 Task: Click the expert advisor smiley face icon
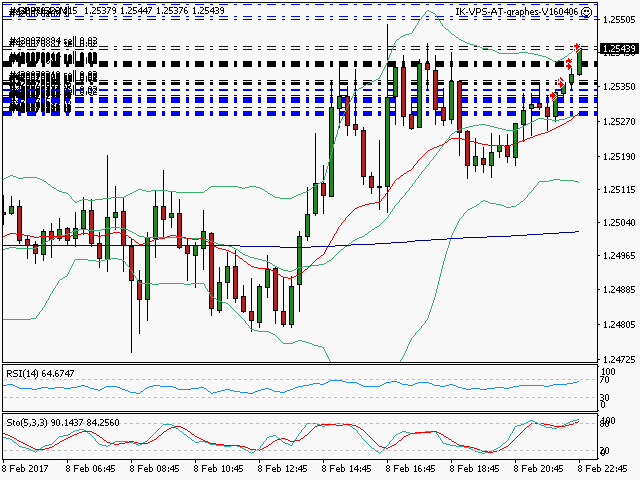[586, 12]
